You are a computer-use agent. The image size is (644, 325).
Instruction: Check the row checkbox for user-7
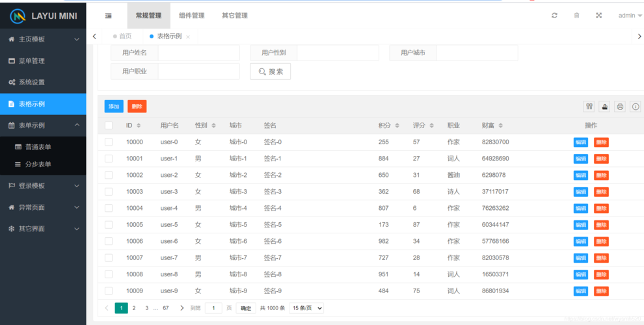point(109,257)
